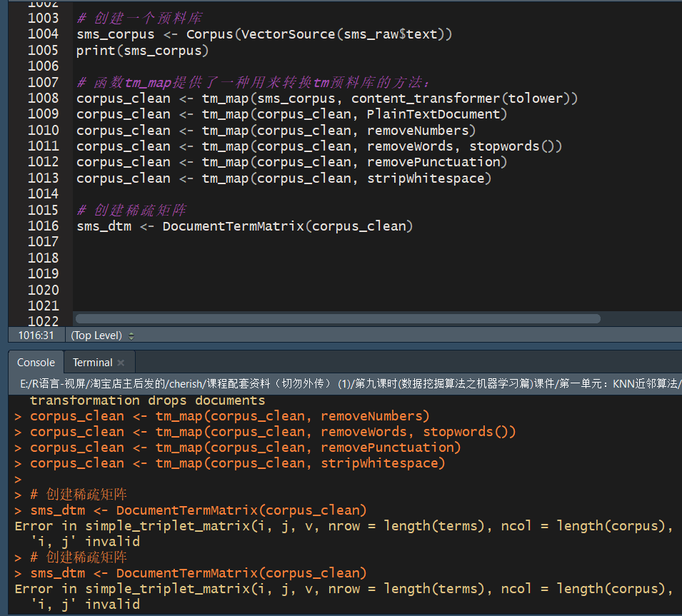Open the Terminal tab
Viewport: 682px width, 616px height.
pyautogui.click(x=92, y=362)
